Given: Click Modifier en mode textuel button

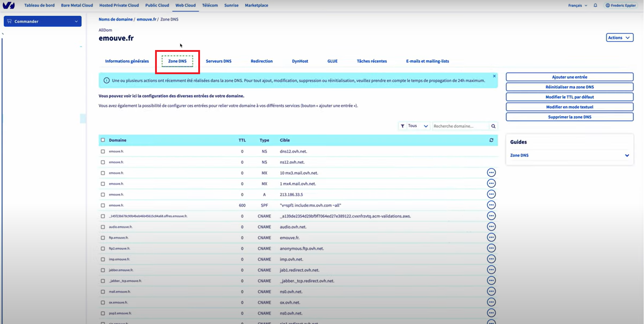Looking at the screenshot, I should (570, 107).
